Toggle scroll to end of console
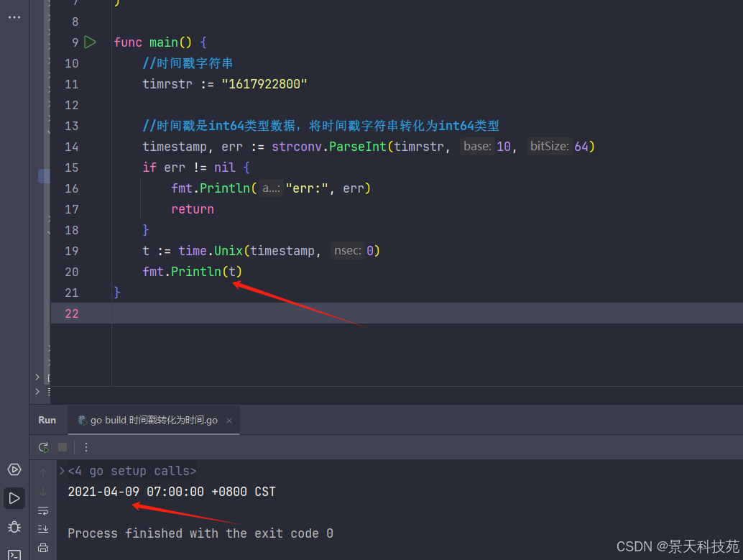The height and width of the screenshot is (560, 743). 43,528
